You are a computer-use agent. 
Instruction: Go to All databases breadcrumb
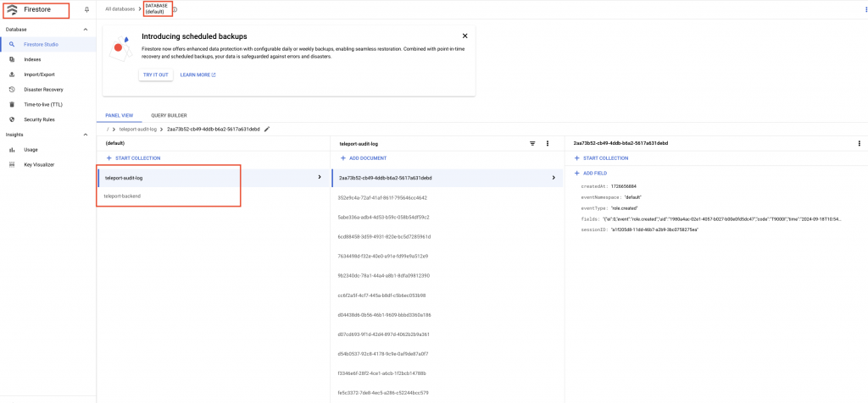click(x=120, y=8)
